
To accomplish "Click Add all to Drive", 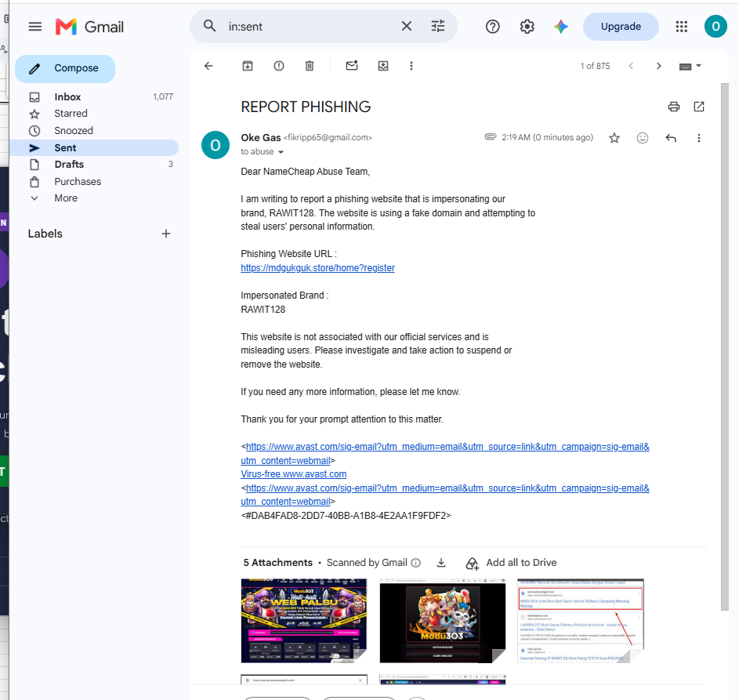I will pos(512,563).
